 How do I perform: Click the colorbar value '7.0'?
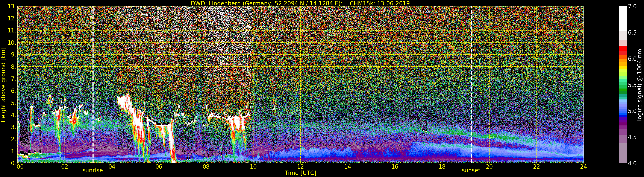pyautogui.click(x=632, y=6)
